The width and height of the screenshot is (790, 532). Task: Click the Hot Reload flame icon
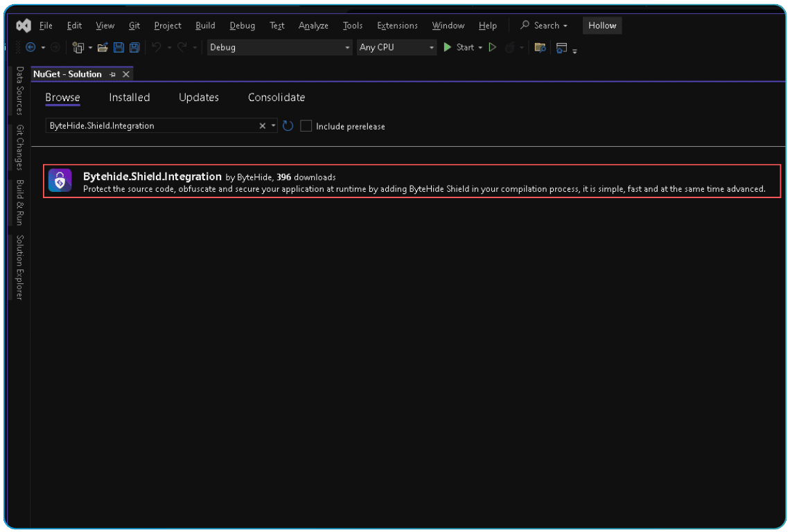click(x=510, y=47)
